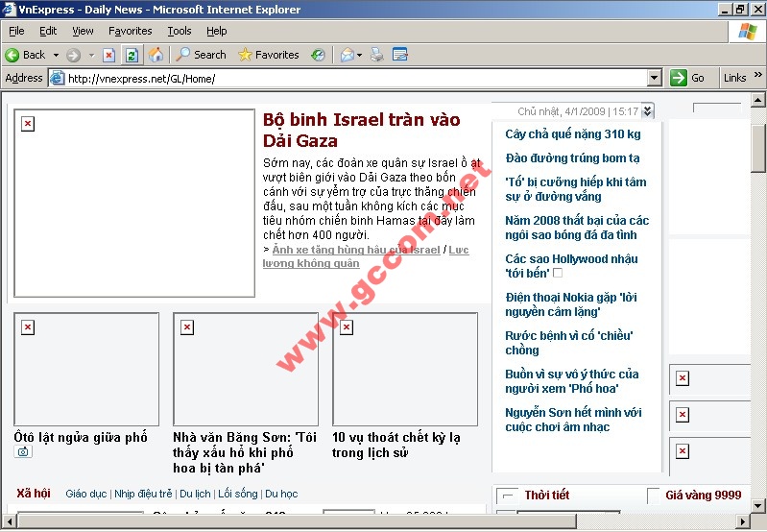Open the Search toolbar button

(201, 55)
